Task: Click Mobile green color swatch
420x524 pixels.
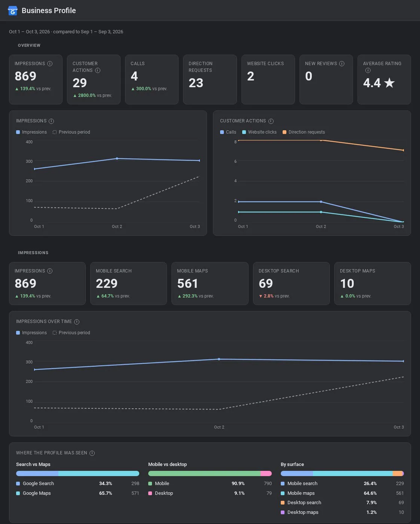Action: (x=150, y=484)
